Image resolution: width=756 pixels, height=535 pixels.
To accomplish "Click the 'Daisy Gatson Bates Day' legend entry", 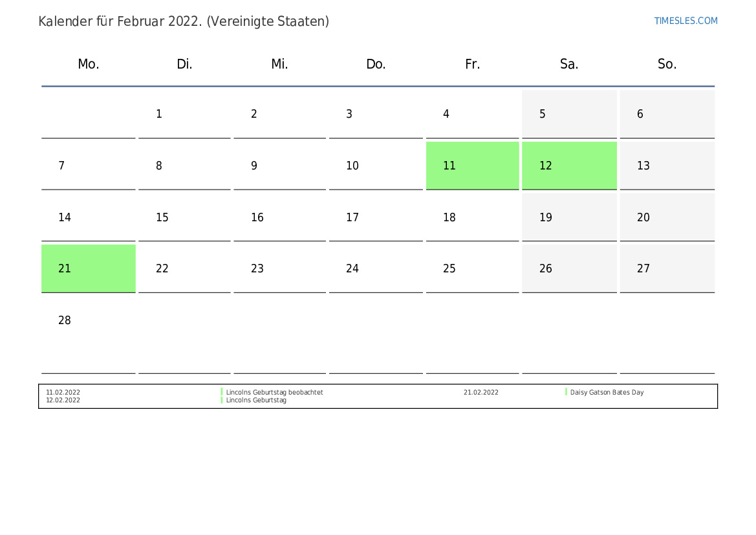I will click(607, 392).
